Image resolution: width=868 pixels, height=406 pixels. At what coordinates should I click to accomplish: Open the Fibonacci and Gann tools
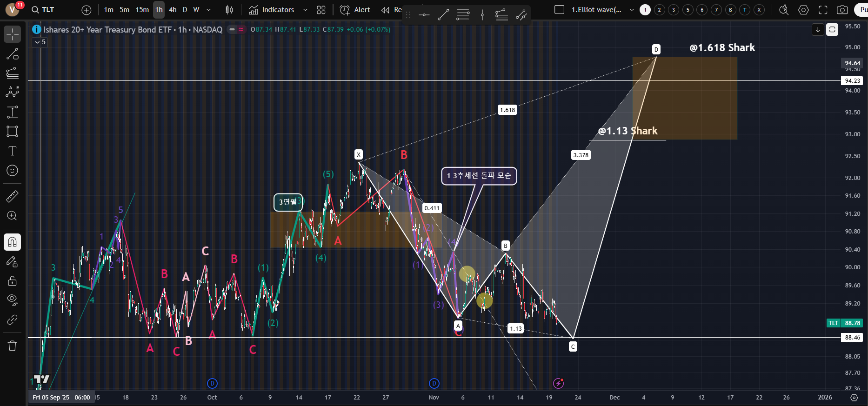13,73
